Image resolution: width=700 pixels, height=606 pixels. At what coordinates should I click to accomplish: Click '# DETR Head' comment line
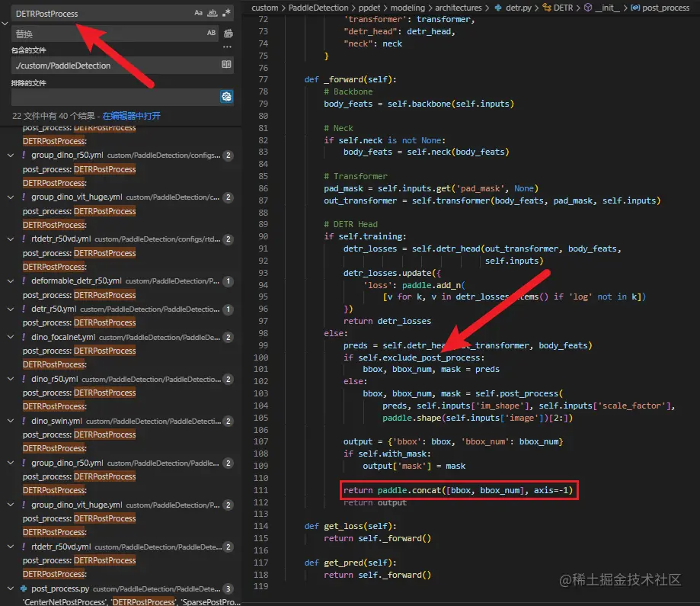[350, 224]
